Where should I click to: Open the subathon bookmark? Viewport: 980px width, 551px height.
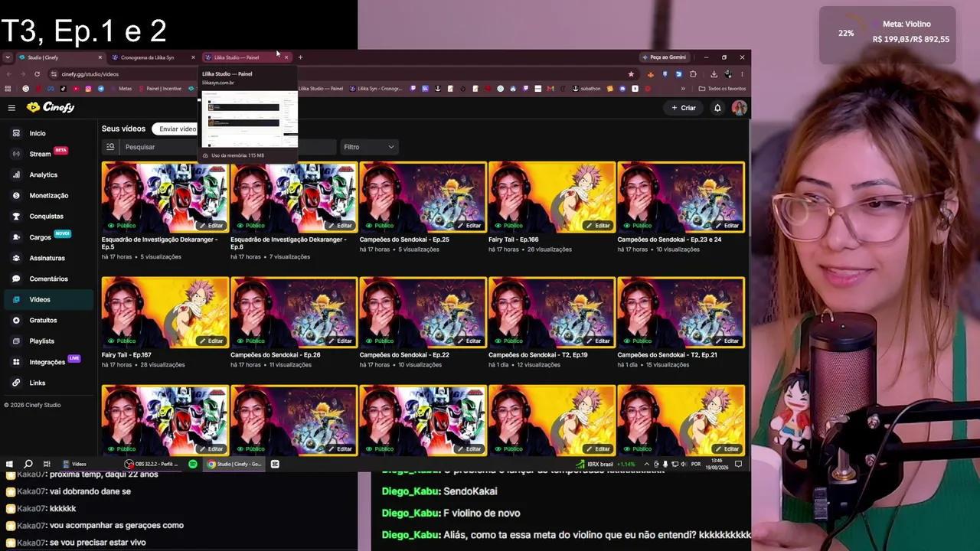click(x=586, y=89)
